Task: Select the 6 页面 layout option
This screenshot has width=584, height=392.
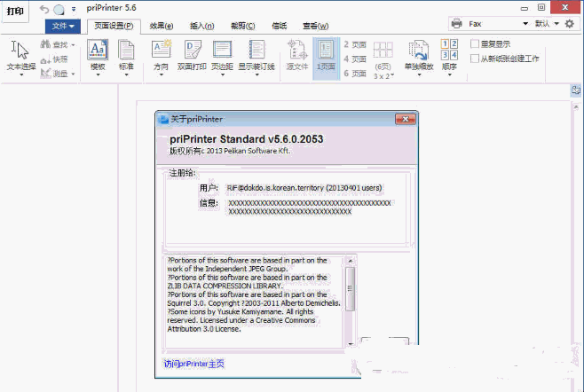Action: point(355,74)
